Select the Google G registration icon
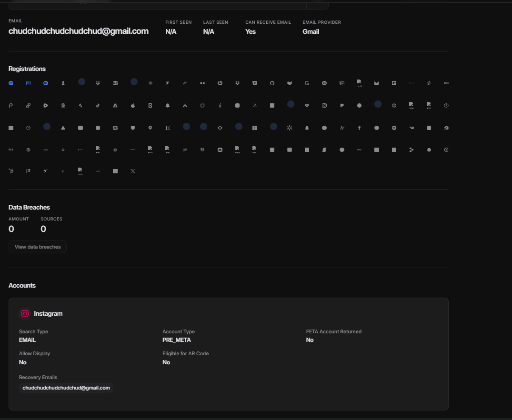This screenshot has height=420, width=512. (x=307, y=83)
